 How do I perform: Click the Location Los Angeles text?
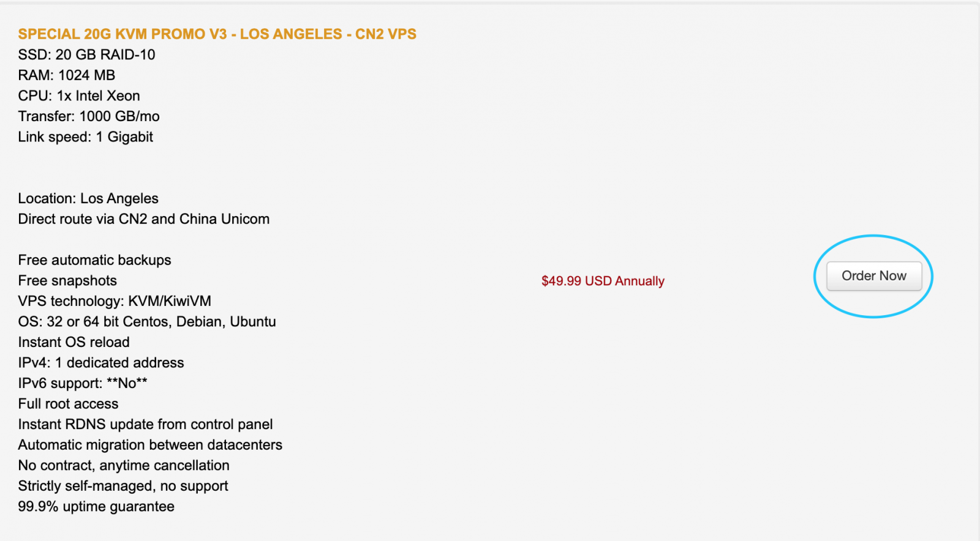pyautogui.click(x=88, y=198)
